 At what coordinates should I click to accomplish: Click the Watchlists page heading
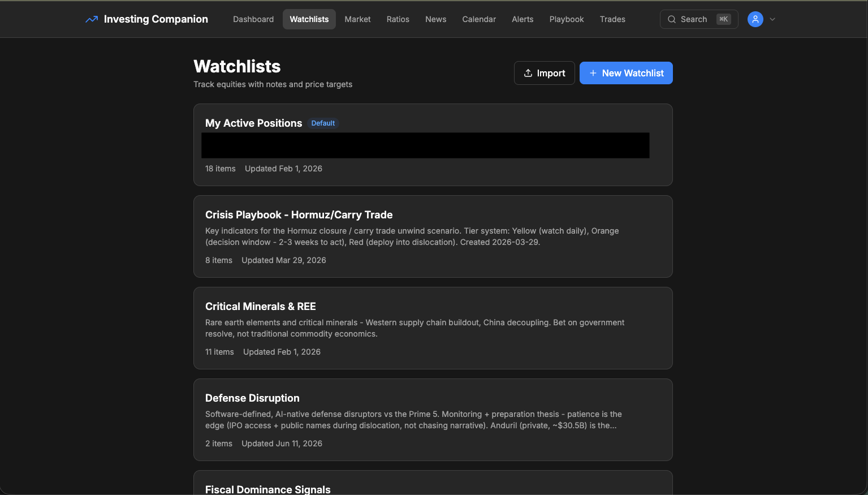[237, 66]
